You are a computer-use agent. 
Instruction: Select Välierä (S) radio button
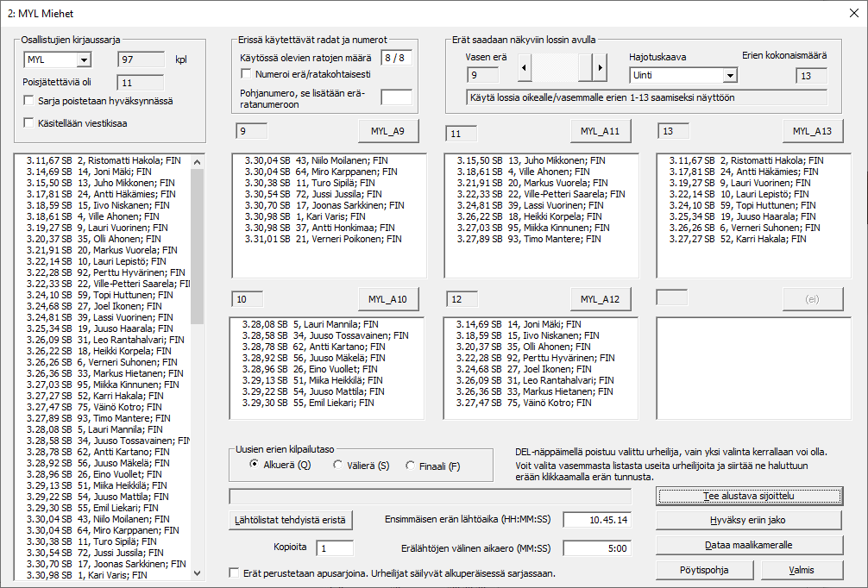(x=338, y=466)
